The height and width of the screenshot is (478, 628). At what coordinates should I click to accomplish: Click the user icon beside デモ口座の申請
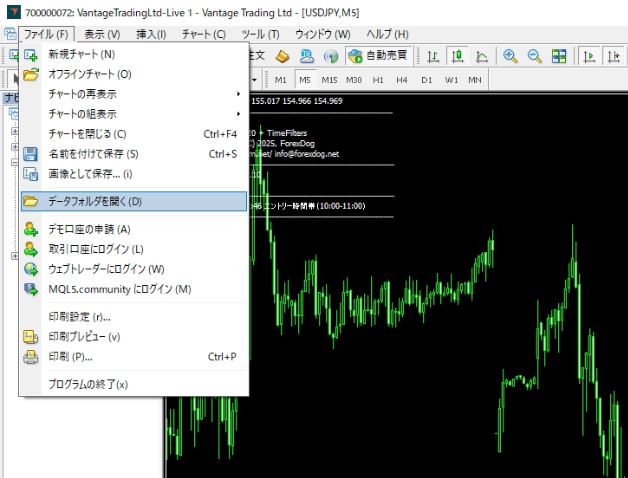click(x=31, y=229)
